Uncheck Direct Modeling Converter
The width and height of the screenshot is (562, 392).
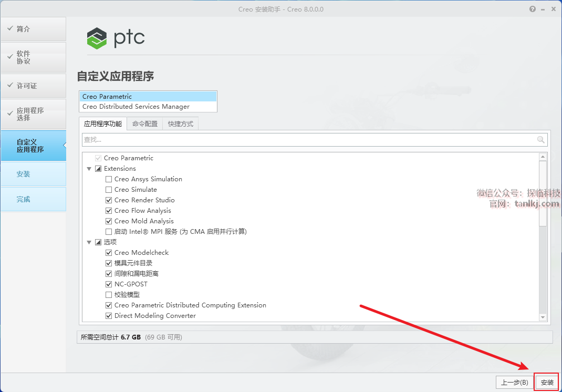(109, 316)
